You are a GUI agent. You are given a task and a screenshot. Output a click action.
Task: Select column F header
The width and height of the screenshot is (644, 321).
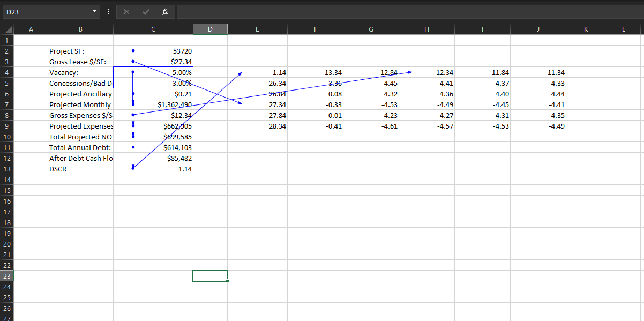[315, 29]
